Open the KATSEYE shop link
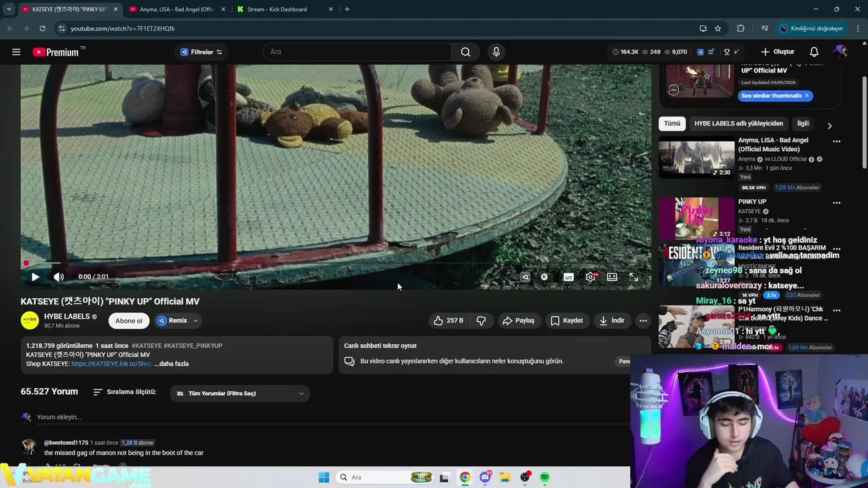Screen dimensions: 868x488 [111, 364]
